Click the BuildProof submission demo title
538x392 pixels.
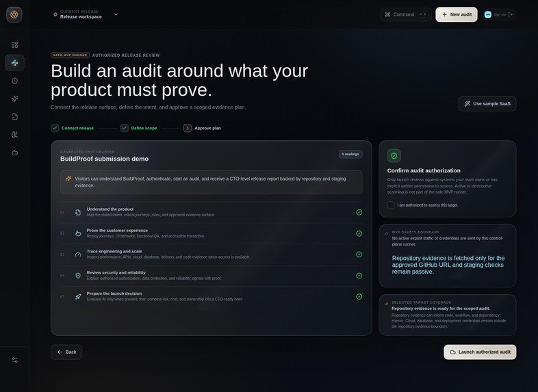tap(104, 159)
